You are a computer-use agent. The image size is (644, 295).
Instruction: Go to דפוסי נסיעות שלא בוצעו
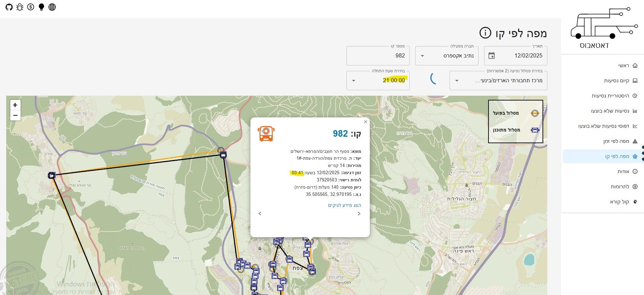pos(604,126)
